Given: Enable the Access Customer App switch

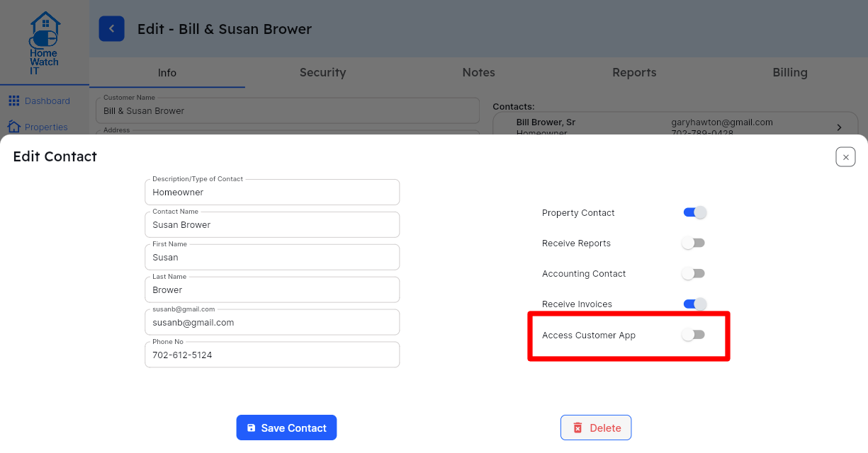Looking at the screenshot, I should [x=693, y=335].
